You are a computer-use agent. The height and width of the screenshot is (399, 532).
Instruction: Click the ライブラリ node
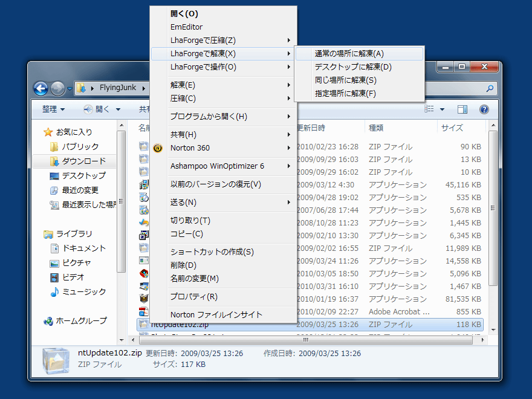[x=68, y=234]
